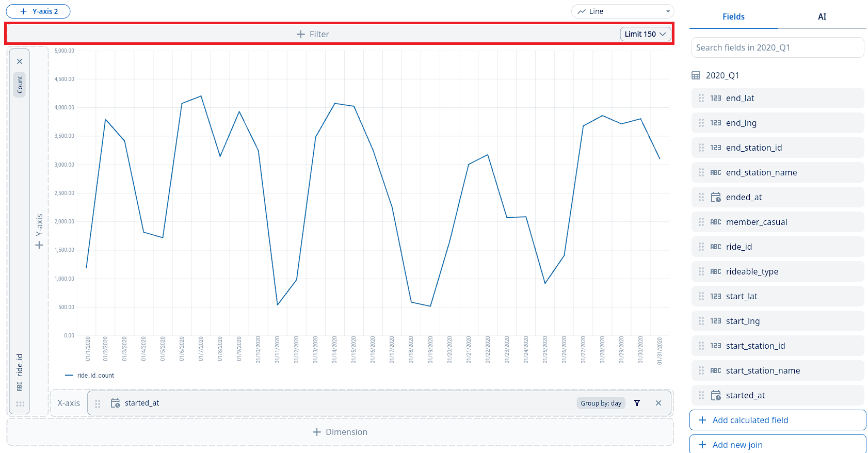Select the Fields tab
Screen dimensions: 868x453
[733, 17]
